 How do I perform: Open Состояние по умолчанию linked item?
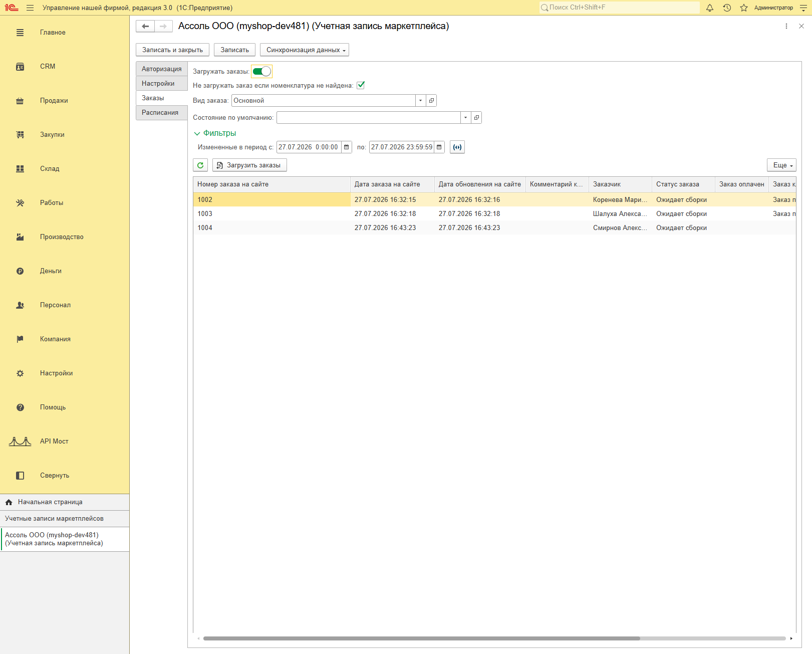(x=476, y=117)
